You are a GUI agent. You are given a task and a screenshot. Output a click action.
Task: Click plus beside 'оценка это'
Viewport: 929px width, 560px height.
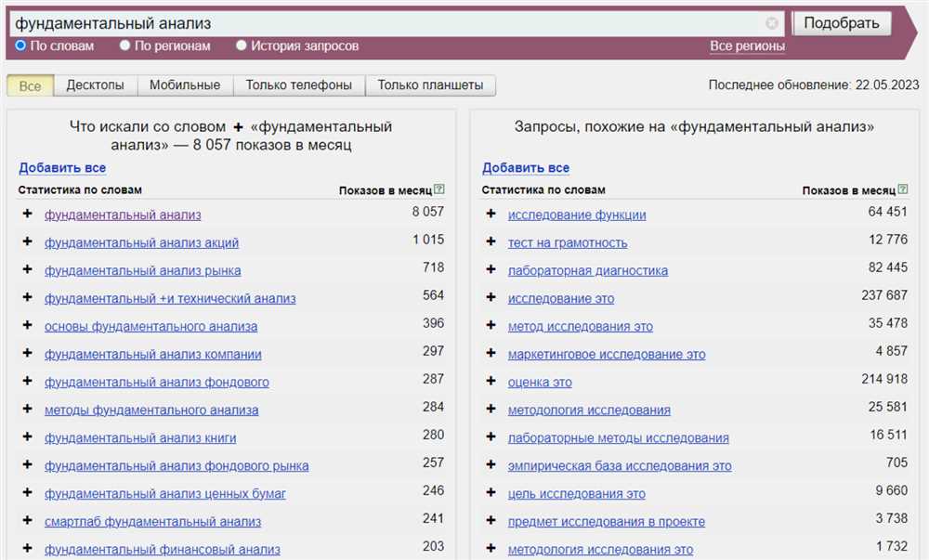[491, 381]
